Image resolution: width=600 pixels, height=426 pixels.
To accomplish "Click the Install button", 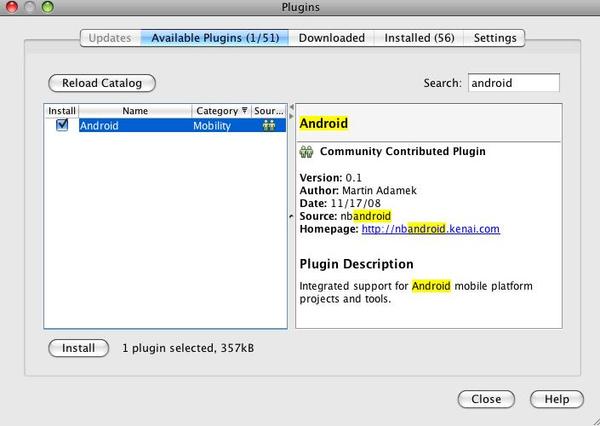I will (78, 348).
